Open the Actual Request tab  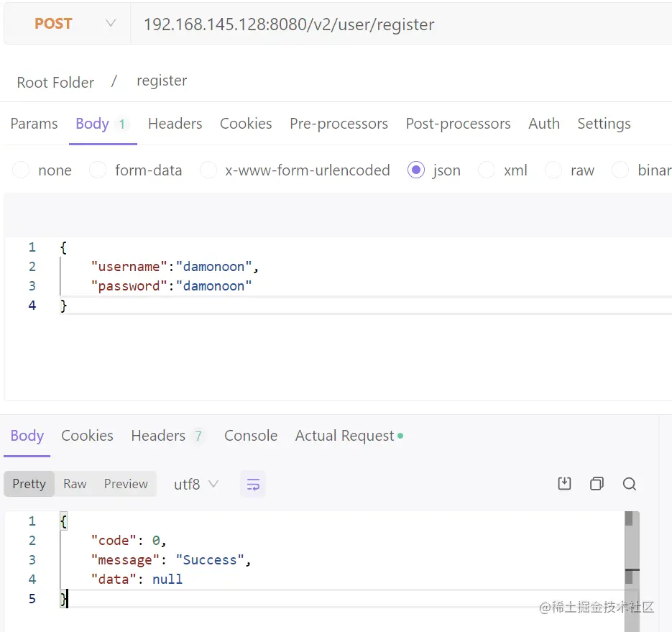pyautogui.click(x=349, y=436)
